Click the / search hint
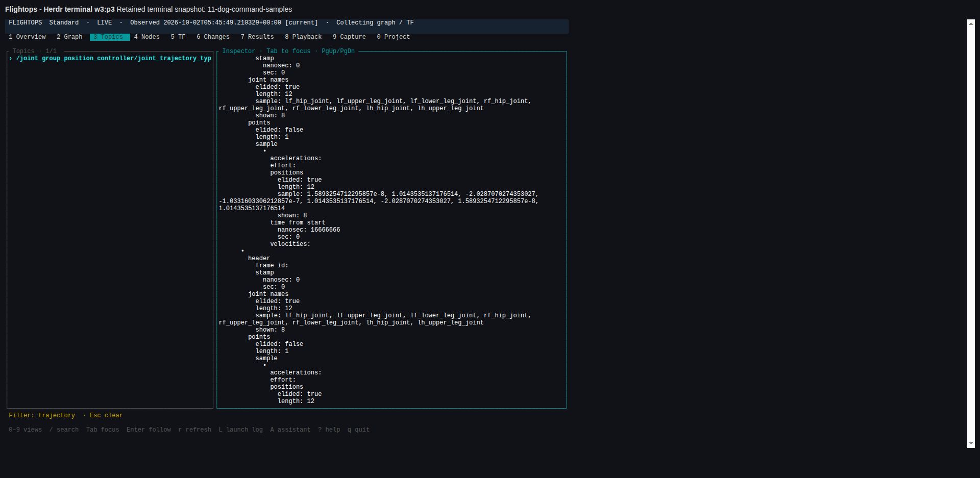The width and height of the screenshot is (980, 478). click(64, 430)
